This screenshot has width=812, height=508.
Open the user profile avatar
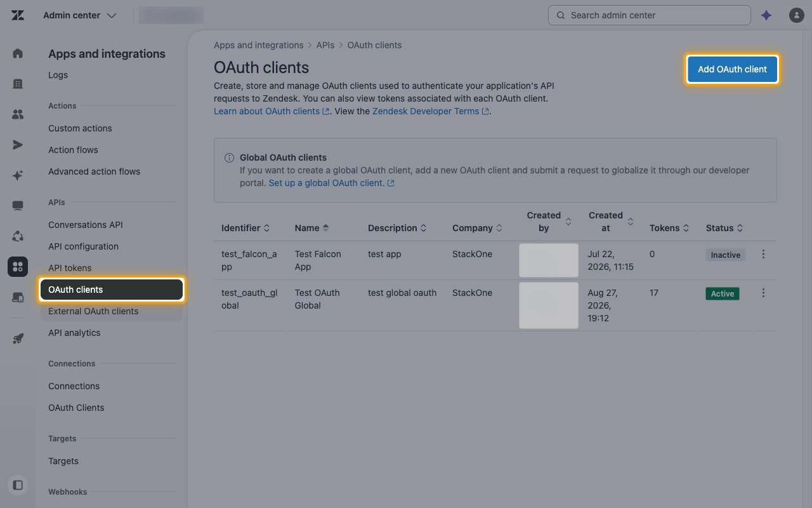796,15
